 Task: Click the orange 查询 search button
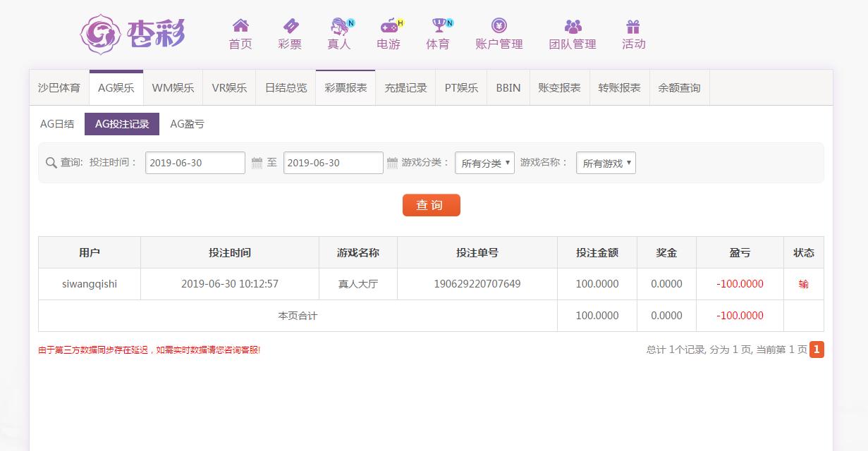(431, 205)
